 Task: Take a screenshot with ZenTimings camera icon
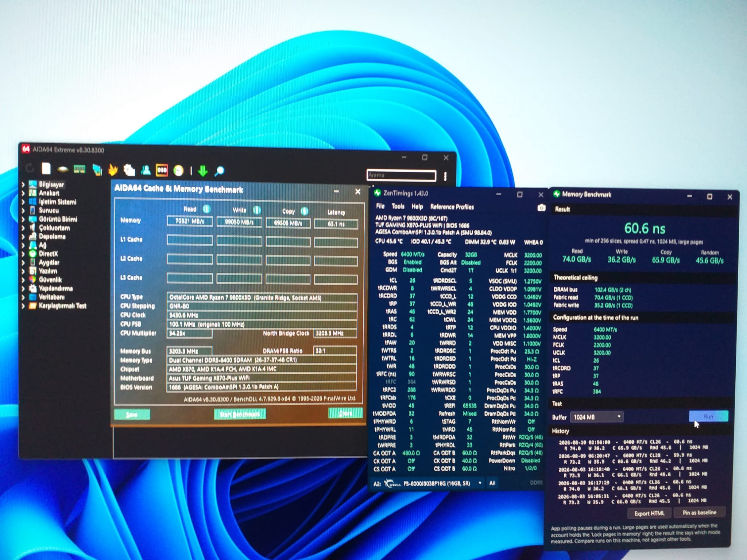(541, 207)
